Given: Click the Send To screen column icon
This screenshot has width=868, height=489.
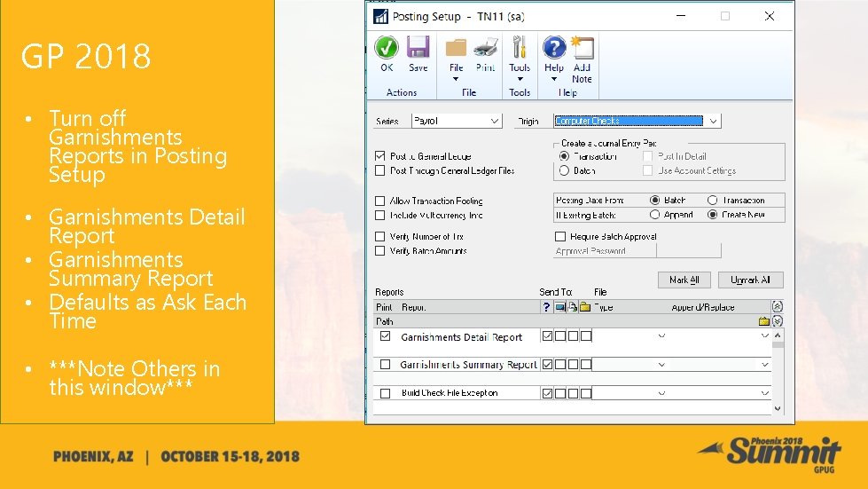Looking at the screenshot, I should tap(560, 307).
